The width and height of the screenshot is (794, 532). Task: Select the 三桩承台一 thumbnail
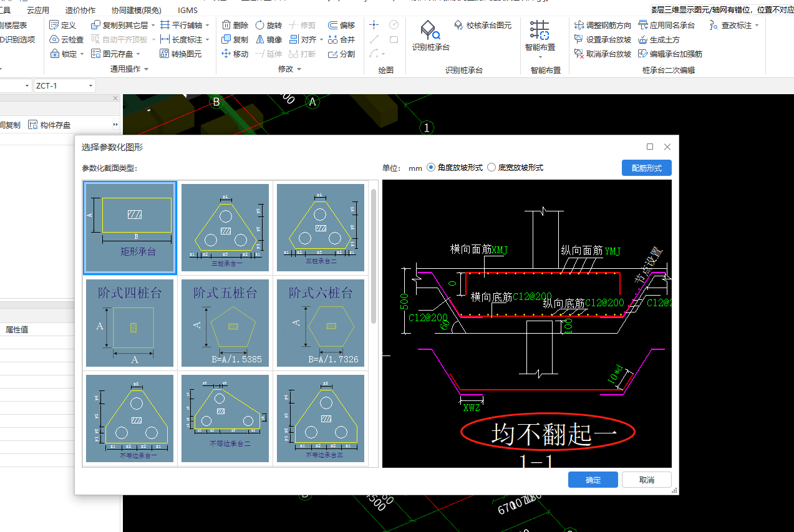225,228
